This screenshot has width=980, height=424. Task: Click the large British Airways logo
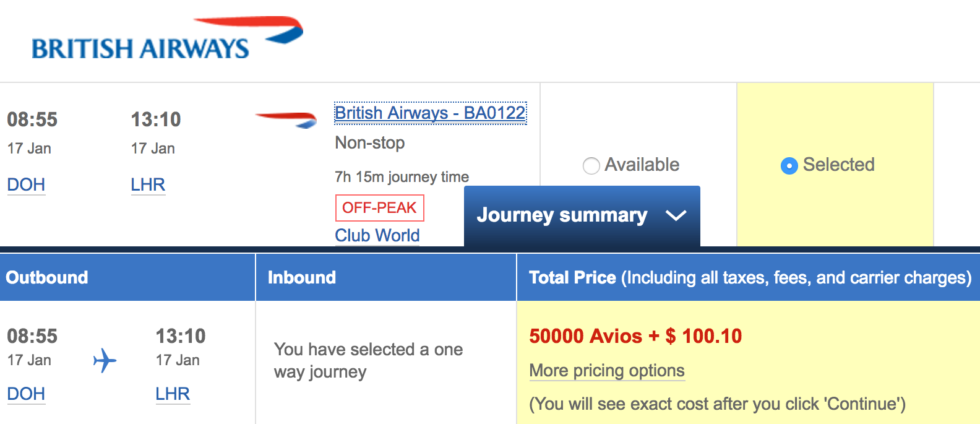pyautogui.click(x=167, y=39)
